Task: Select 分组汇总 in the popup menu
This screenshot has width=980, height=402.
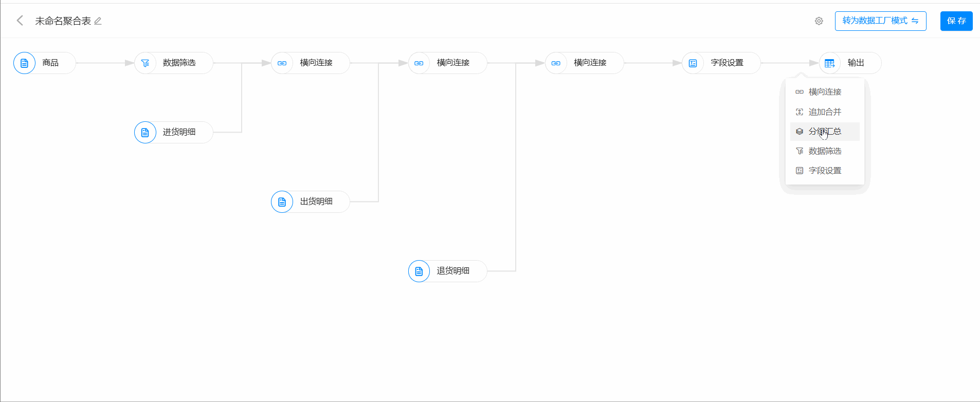Action: (x=825, y=132)
